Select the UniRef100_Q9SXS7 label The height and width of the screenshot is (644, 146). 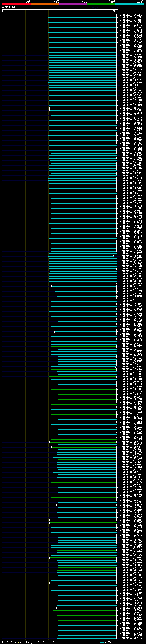131,276
